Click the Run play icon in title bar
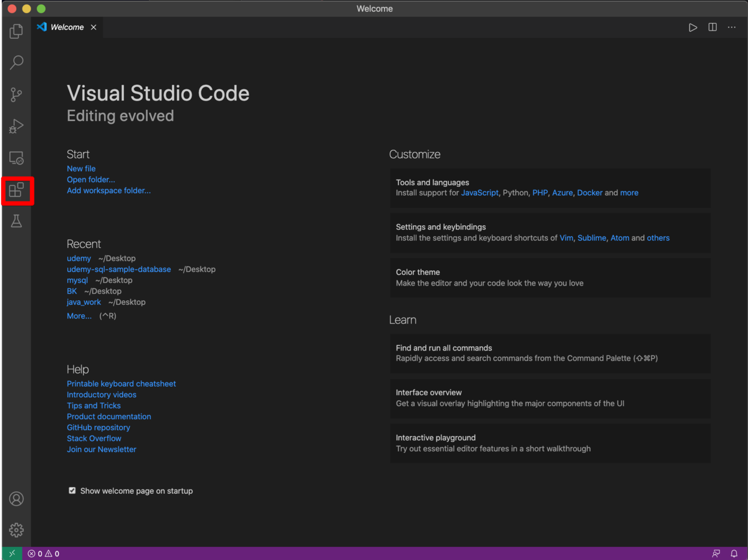Screen dimensions: 748x560 [x=693, y=27]
